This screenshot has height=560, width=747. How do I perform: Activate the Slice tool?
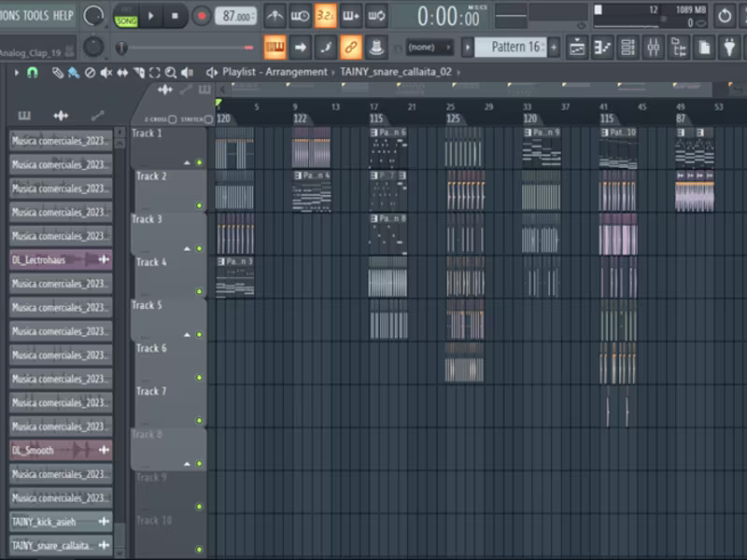137,72
